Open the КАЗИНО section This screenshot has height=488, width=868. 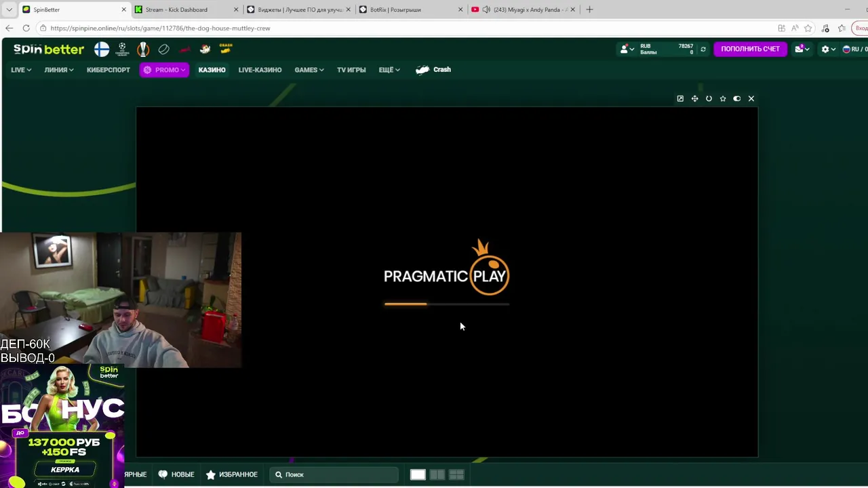pos(212,70)
